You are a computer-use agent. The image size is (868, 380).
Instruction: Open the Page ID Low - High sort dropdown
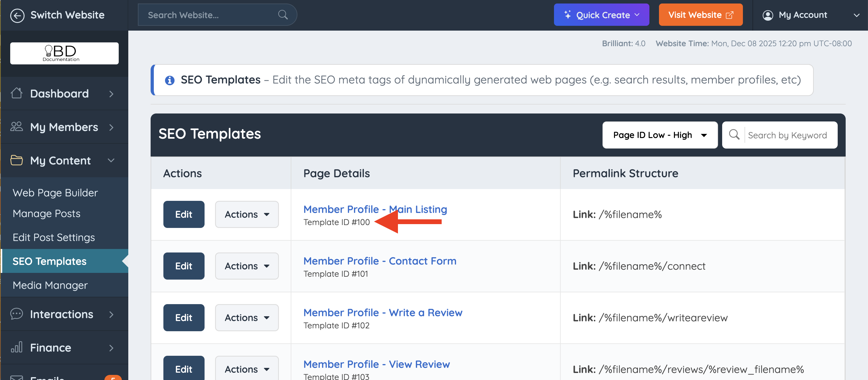(659, 135)
